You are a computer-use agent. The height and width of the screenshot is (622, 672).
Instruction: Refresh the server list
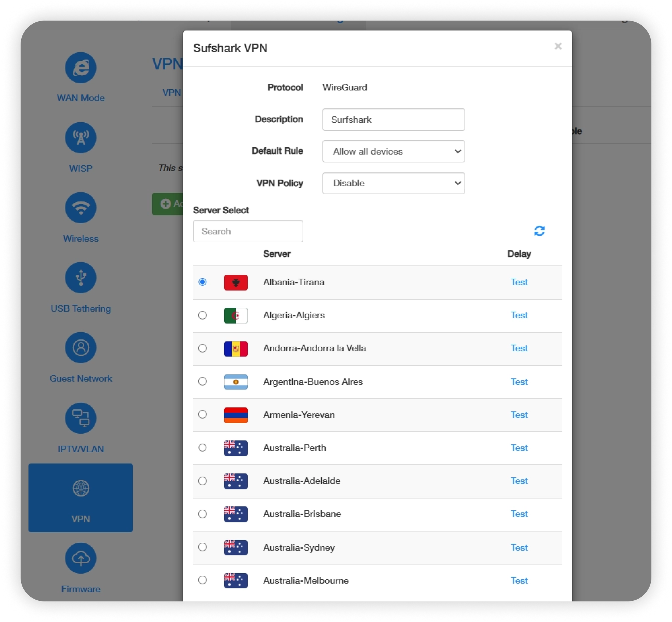(539, 231)
